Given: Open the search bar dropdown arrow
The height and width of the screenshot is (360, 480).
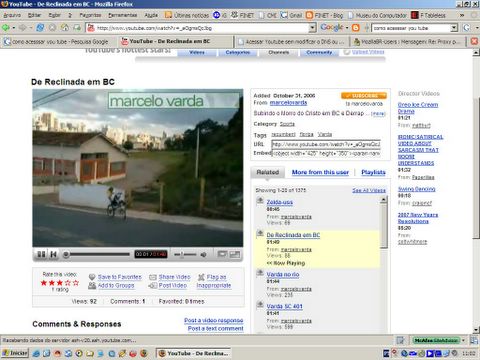Looking at the screenshot, I should pyautogui.click(x=454, y=28).
